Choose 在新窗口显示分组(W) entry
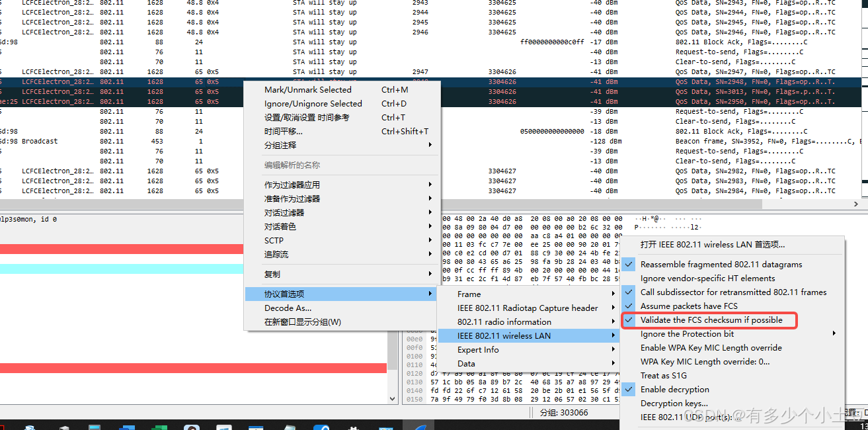This screenshot has width=868, height=430. tap(342, 322)
